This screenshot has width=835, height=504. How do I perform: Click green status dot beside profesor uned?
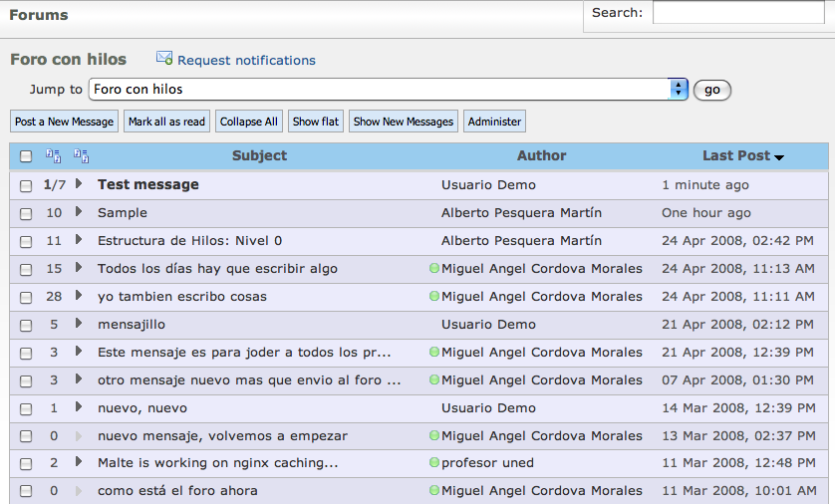click(434, 463)
